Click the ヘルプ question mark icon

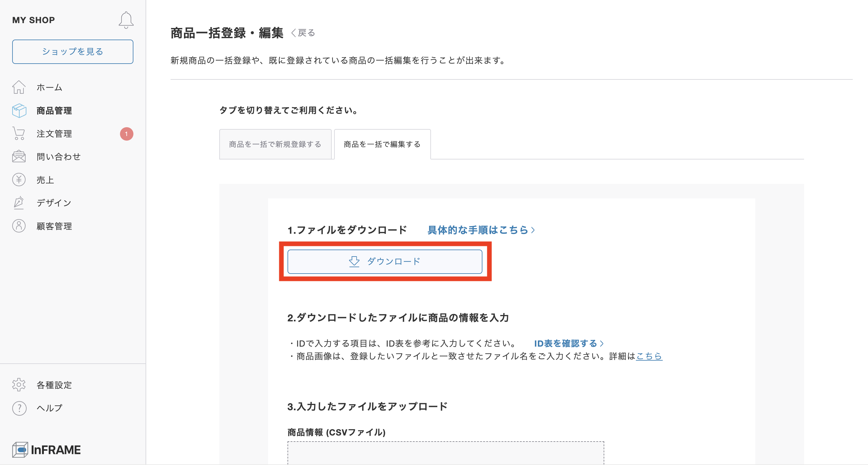[19, 408]
